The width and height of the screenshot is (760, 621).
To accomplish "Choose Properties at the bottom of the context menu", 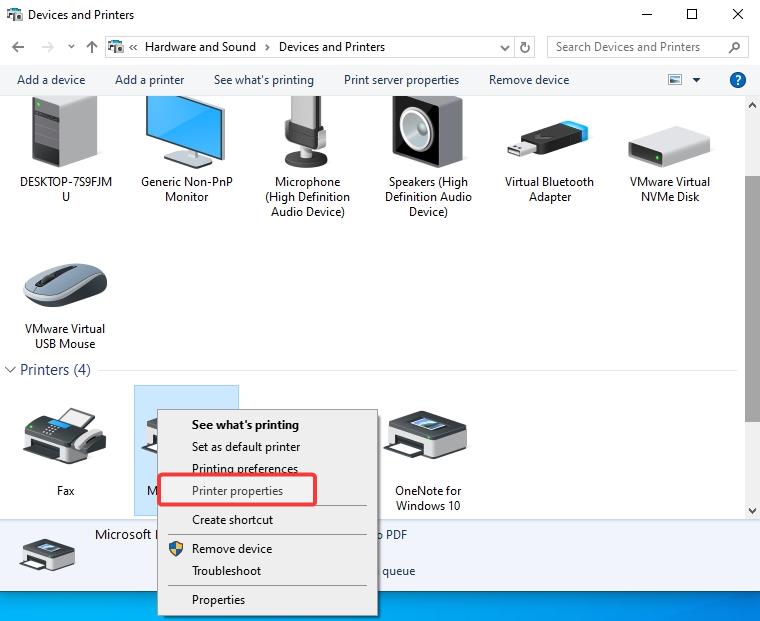I will click(x=218, y=600).
